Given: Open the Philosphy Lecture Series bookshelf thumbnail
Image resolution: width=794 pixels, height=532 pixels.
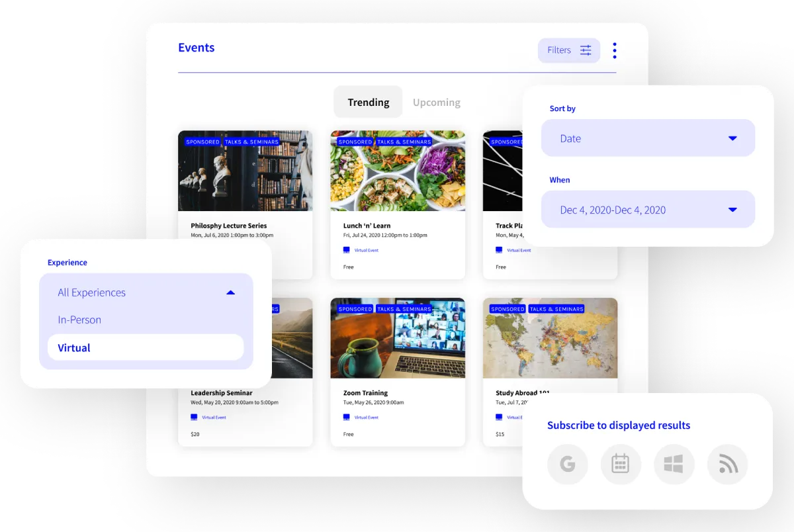Looking at the screenshot, I should tap(245, 171).
